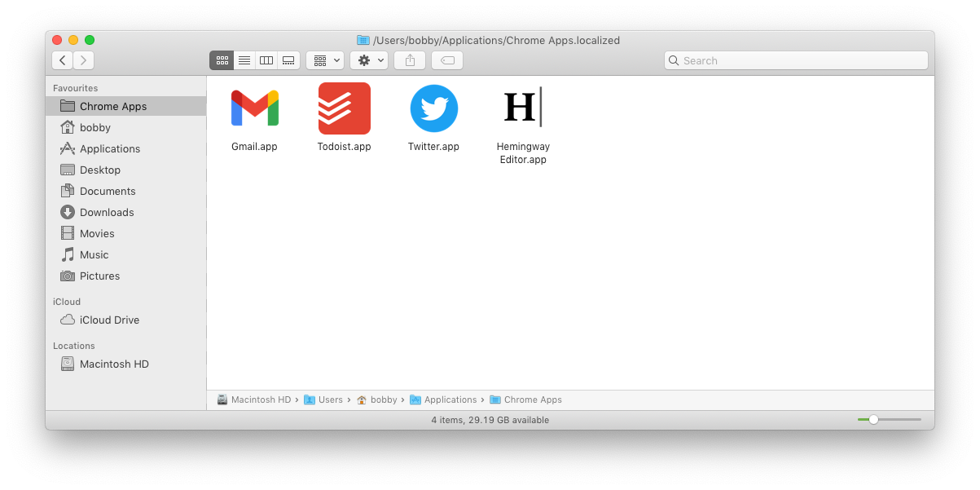Click inside the Search field

(795, 60)
